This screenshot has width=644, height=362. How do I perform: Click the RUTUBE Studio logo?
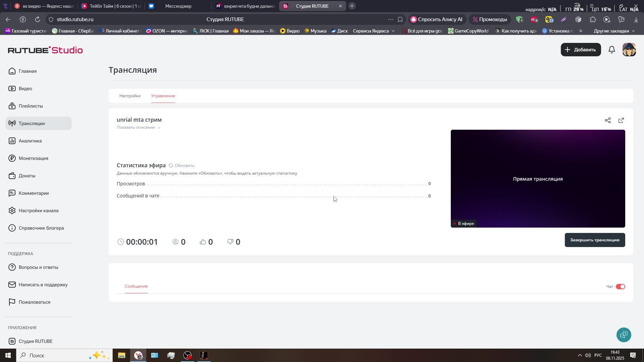[45, 50]
